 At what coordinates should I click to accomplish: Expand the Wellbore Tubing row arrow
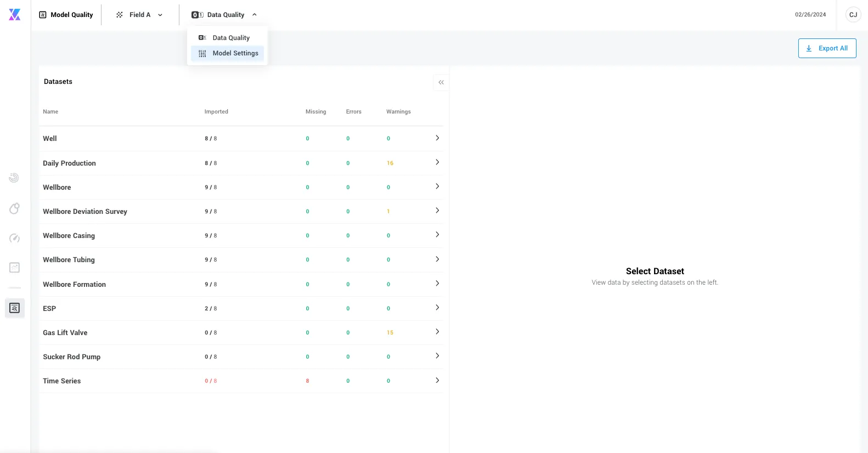pos(437,259)
